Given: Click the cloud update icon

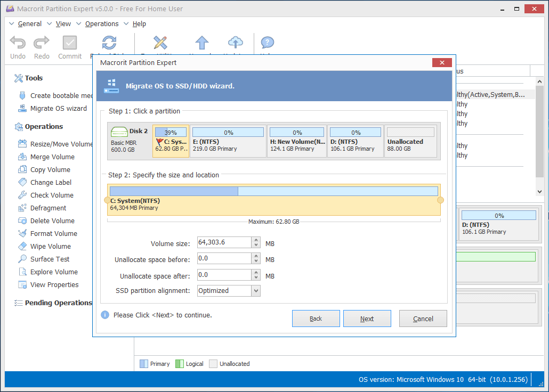Looking at the screenshot, I should [x=235, y=43].
